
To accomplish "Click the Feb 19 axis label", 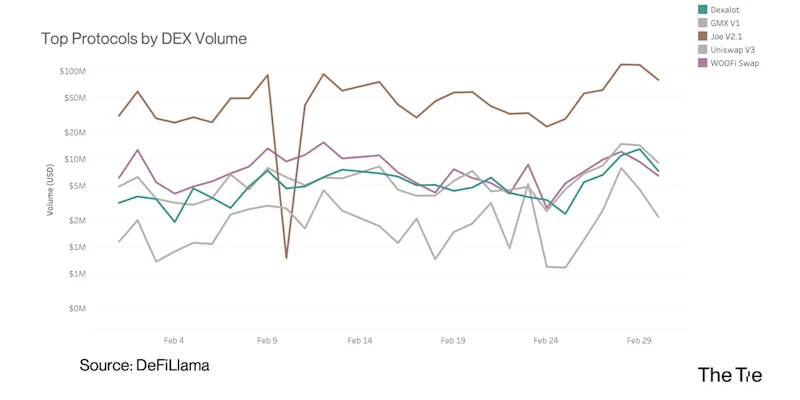I will point(453,340).
